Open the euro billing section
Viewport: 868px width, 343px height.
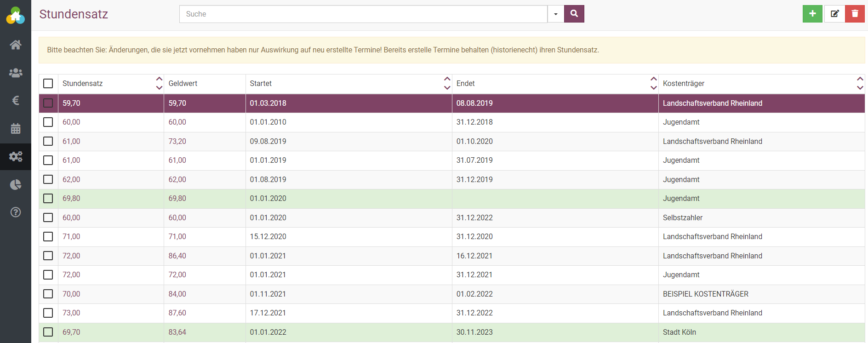point(16,100)
